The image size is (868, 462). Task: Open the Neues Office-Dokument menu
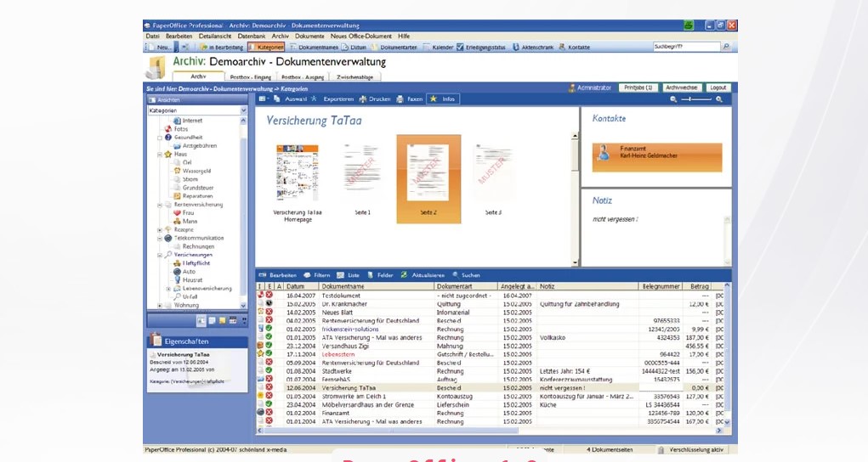(361, 36)
